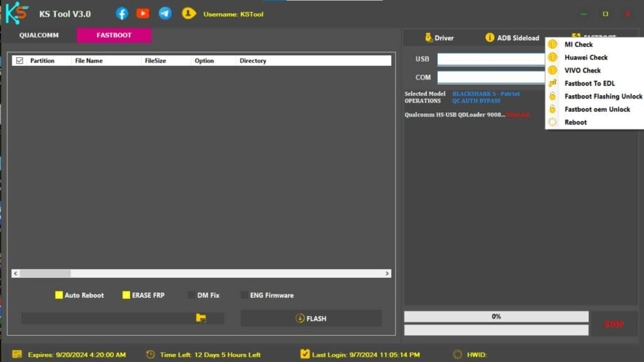Screen dimensions: 644x362
Task: Open the YouTube channel icon
Action: coord(143,13)
